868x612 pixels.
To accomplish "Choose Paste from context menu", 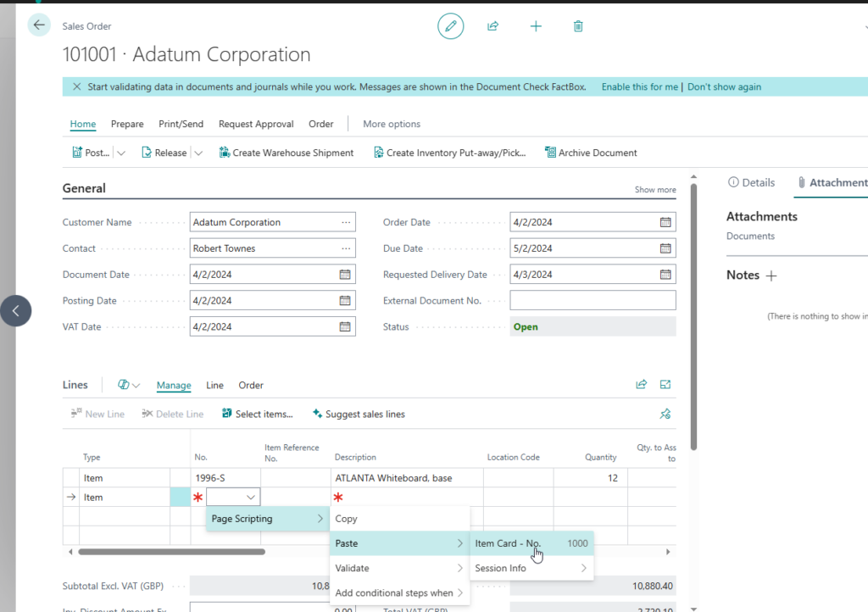I will pos(400,543).
